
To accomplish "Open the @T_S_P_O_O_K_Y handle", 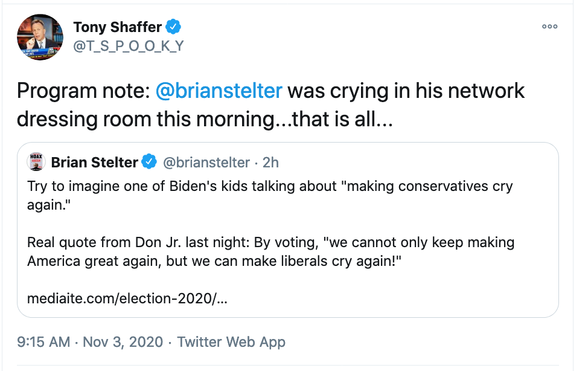I will click(129, 46).
